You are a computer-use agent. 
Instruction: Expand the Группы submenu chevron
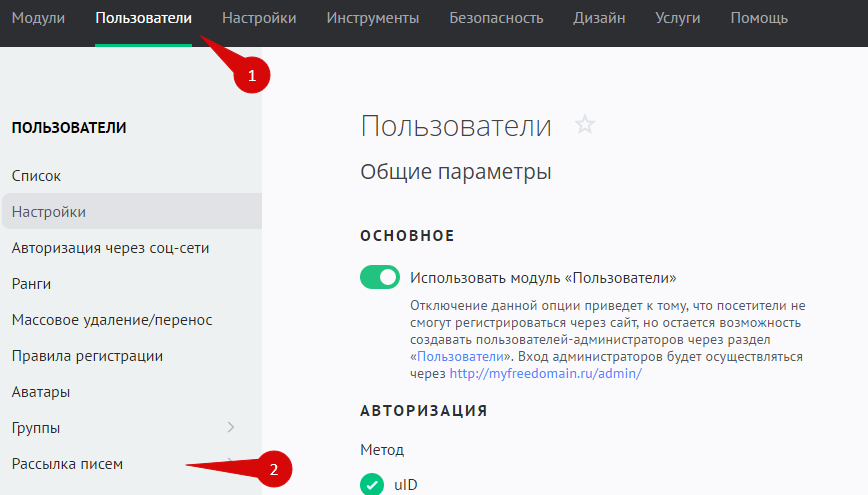point(231,428)
